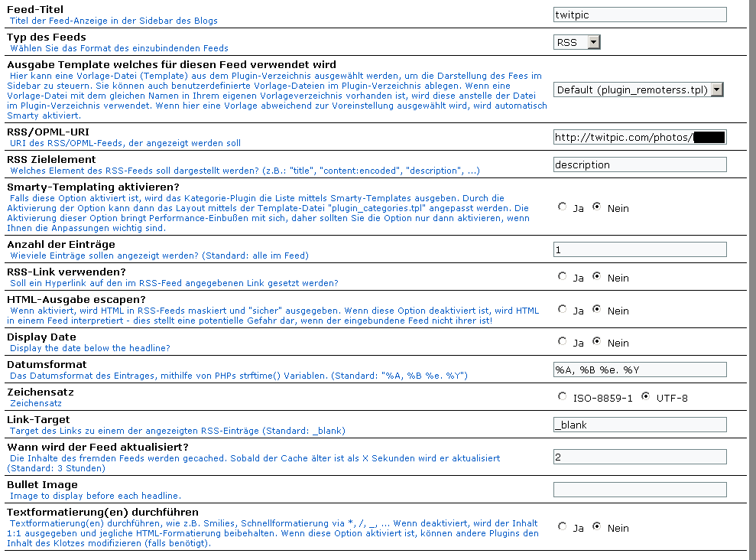The height and width of the screenshot is (560, 756).
Task: Activate Textformatierung(en) durchführen with Ja
Action: click(563, 528)
